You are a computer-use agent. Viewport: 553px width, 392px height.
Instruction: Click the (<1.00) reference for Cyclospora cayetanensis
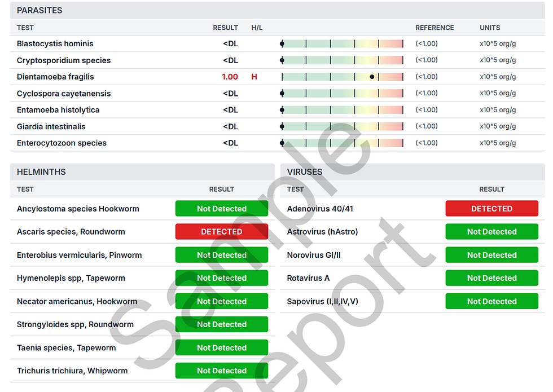(427, 93)
